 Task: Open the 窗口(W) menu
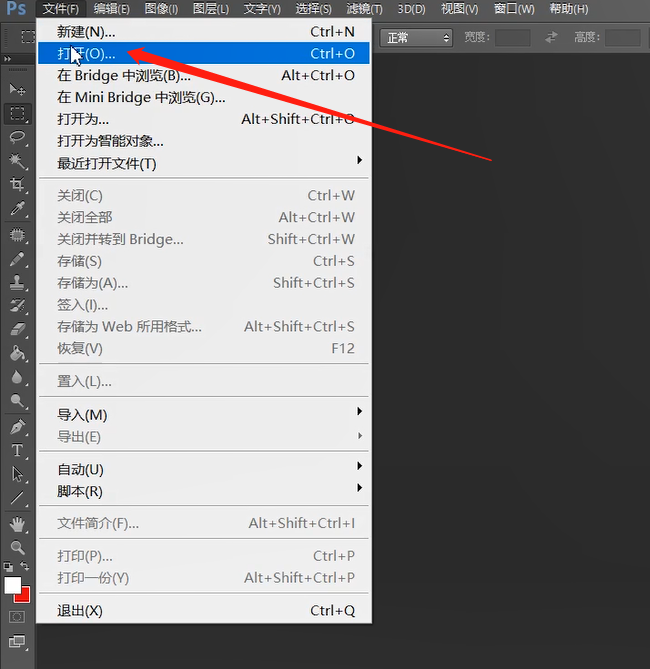coord(514,9)
